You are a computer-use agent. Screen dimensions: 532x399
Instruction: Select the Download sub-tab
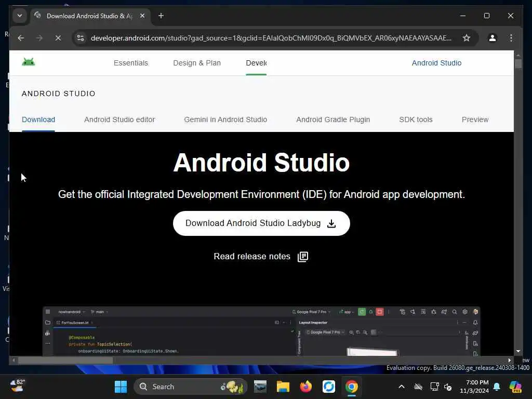point(38,120)
